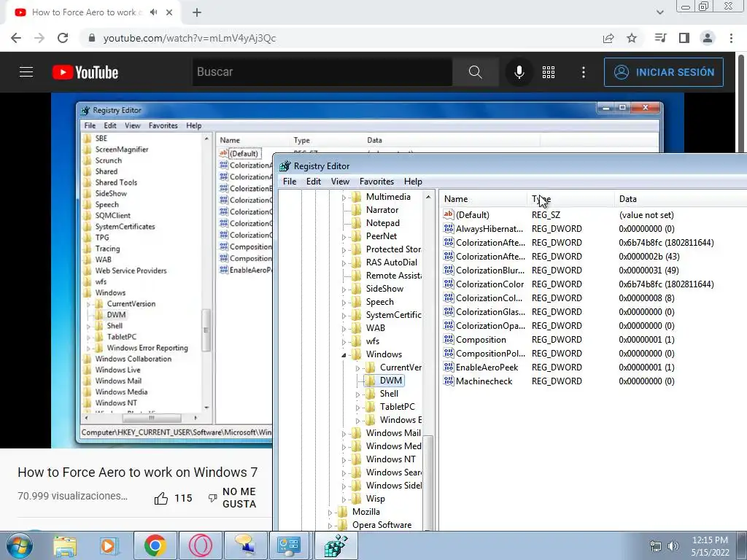
Task: Go to YouTube home via logo
Action: click(85, 72)
